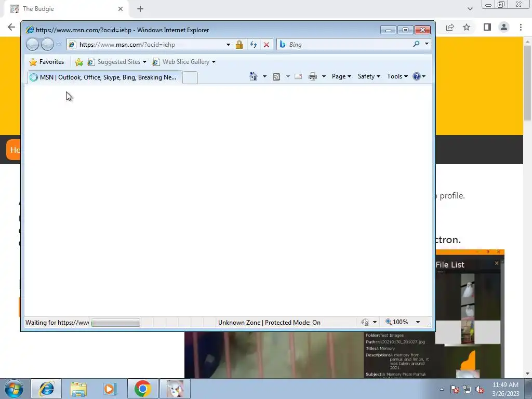Expand the address bar autocomplete dropdown

click(x=228, y=45)
